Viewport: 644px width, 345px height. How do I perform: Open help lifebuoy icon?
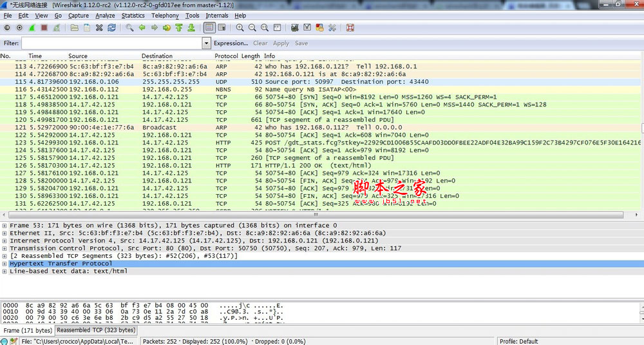350,28
